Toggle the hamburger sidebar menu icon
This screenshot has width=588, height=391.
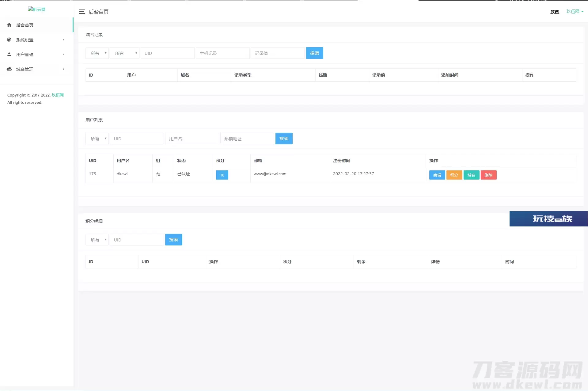click(x=82, y=12)
